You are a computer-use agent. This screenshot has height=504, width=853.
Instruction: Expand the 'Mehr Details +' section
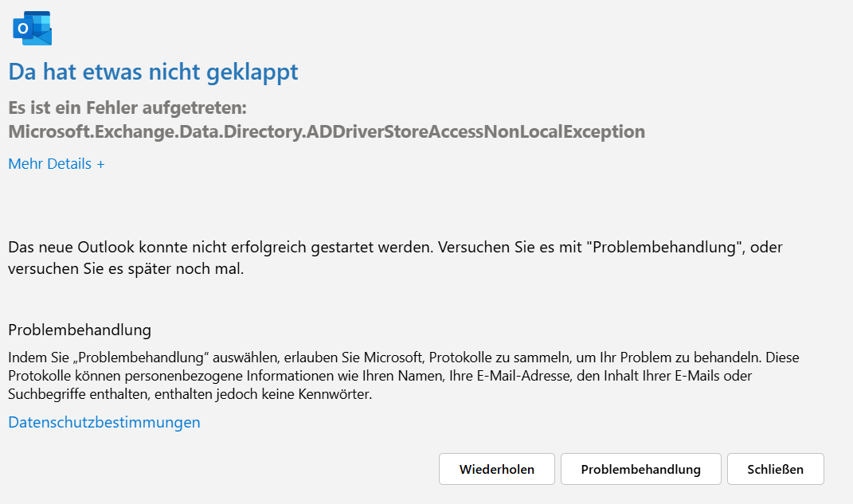coord(56,163)
